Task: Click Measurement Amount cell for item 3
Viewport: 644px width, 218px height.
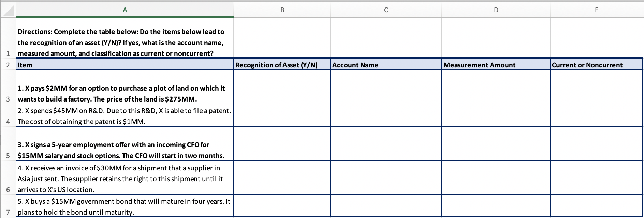Action: point(496,143)
